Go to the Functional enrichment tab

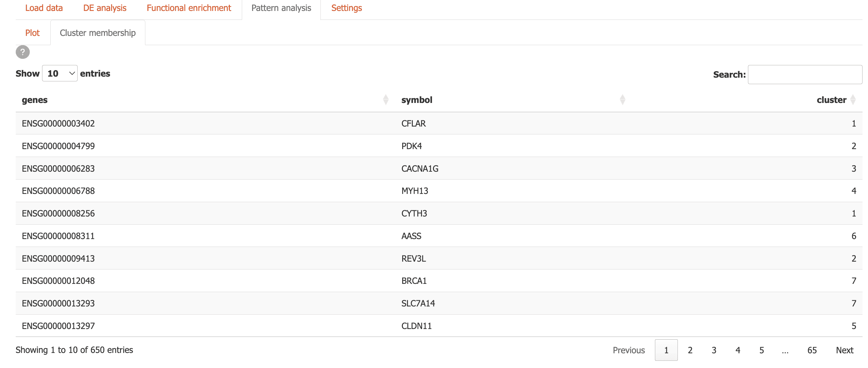(x=189, y=8)
